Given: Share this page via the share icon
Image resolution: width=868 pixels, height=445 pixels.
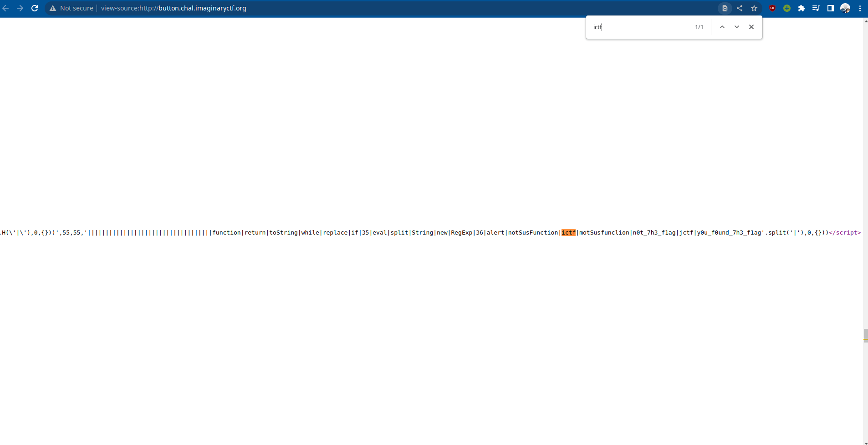Looking at the screenshot, I should pos(740,8).
